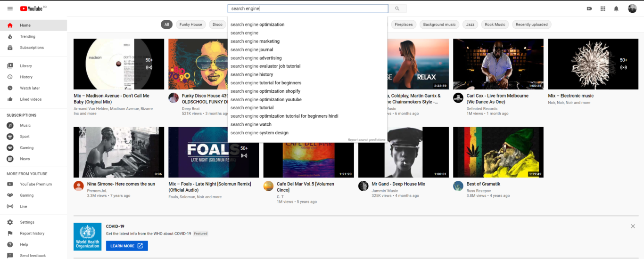Viewport: 644px width, 259px height.
Task: Select the Funky House filter chip
Action: [x=191, y=24]
